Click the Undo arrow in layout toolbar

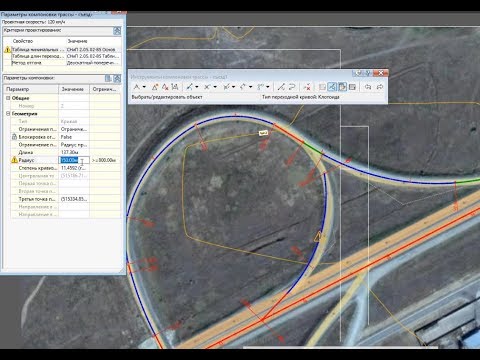tap(368, 87)
